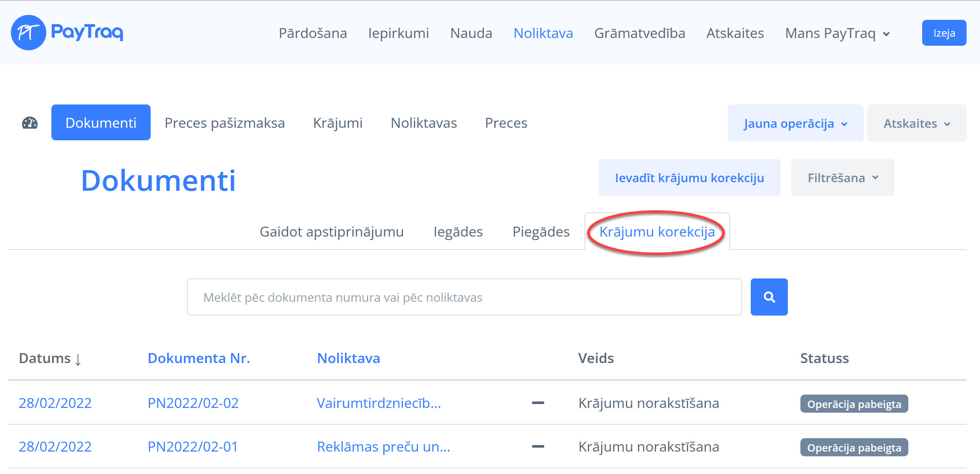Open the Grāmatvedība menu item
The width and height of the screenshot is (980, 474).
coord(639,33)
